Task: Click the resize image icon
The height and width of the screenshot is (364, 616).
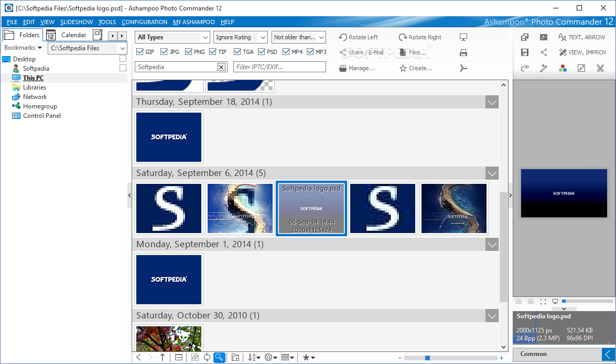Action: [x=581, y=68]
